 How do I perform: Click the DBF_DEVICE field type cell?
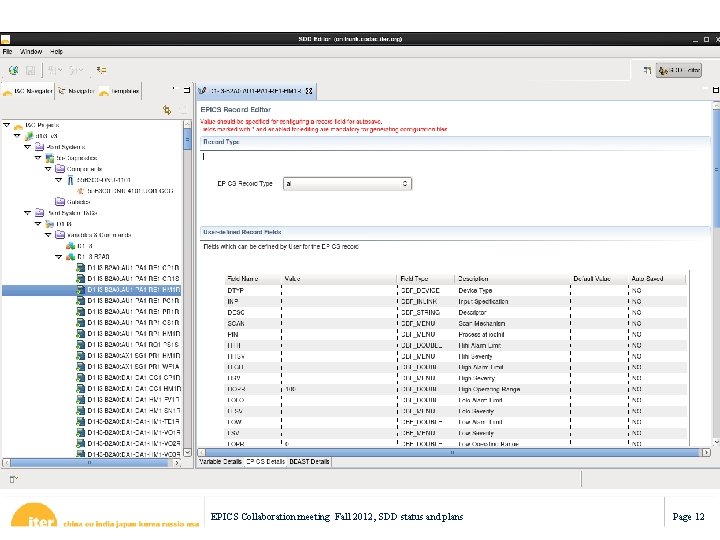420,291
